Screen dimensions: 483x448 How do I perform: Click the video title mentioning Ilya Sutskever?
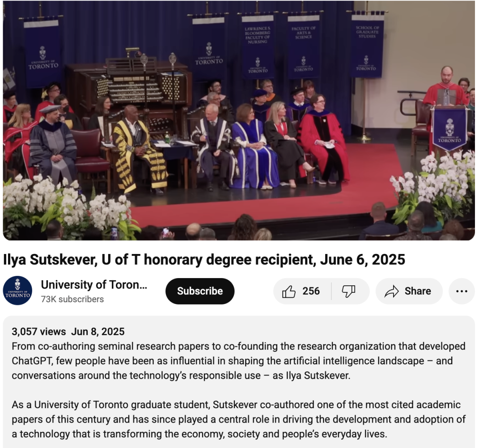point(204,260)
